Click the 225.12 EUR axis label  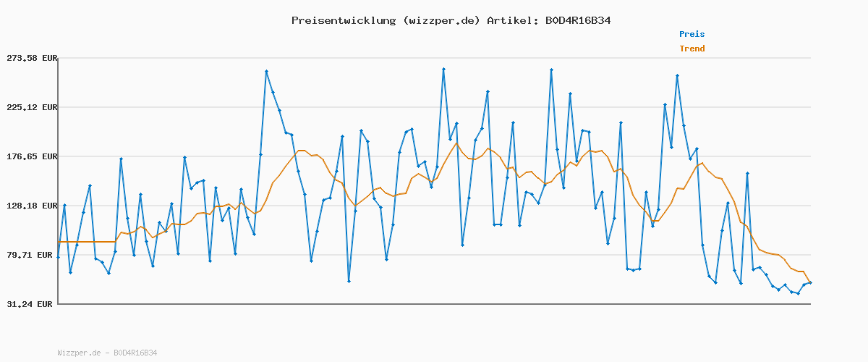tap(31, 107)
